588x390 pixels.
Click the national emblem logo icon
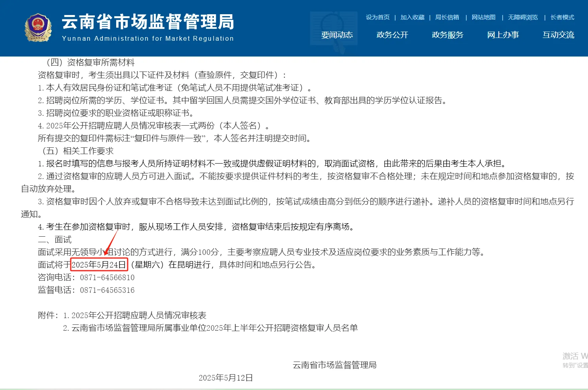coord(38,28)
